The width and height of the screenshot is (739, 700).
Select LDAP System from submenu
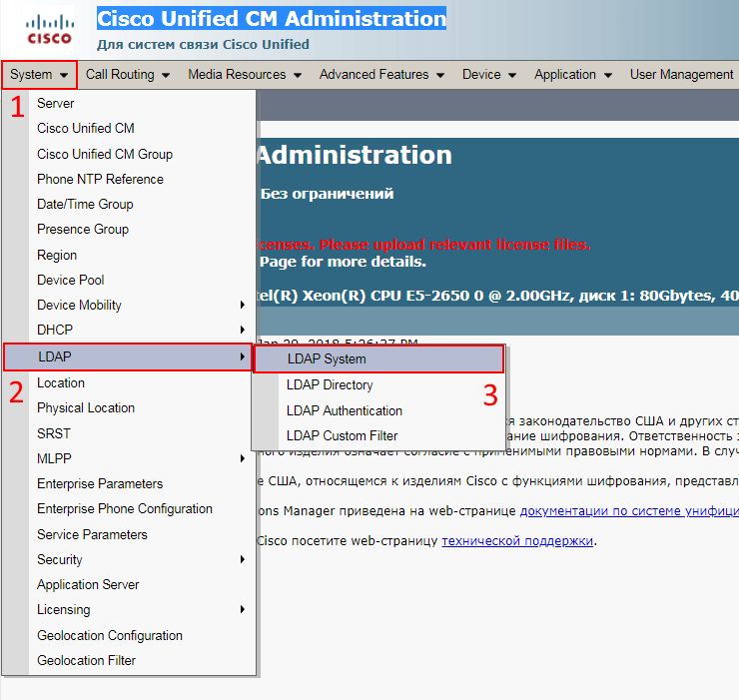[x=327, y=359]
